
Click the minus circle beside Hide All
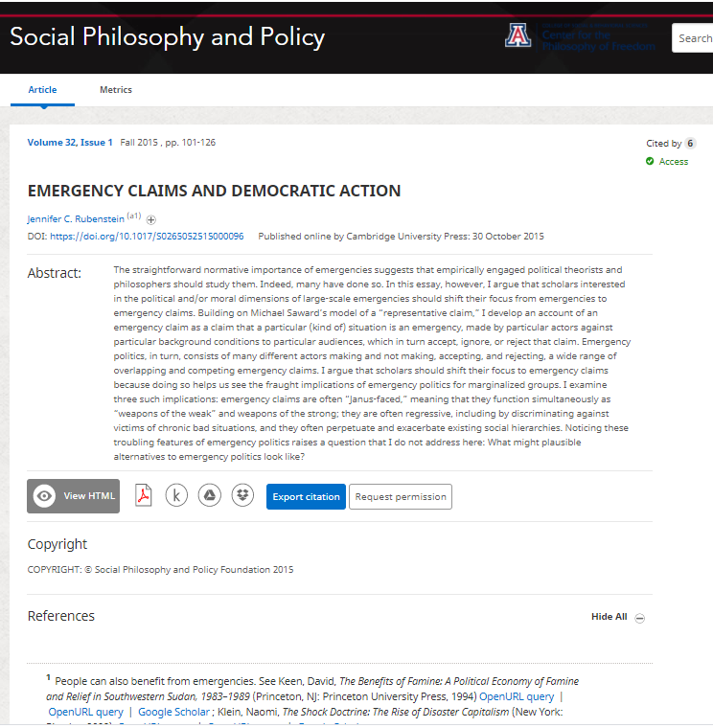coord(640,618)
